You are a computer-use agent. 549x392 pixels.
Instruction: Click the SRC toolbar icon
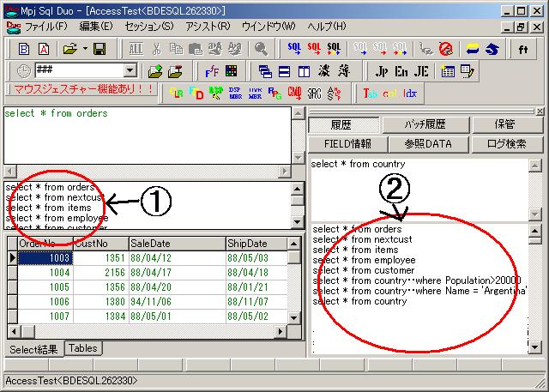(x=315, y=93)
